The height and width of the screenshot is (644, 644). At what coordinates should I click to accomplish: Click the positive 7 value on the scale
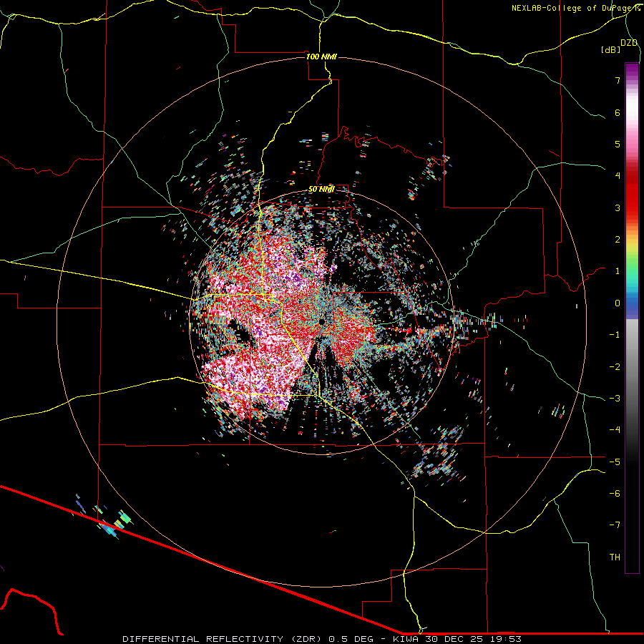[x=618, y=80]
